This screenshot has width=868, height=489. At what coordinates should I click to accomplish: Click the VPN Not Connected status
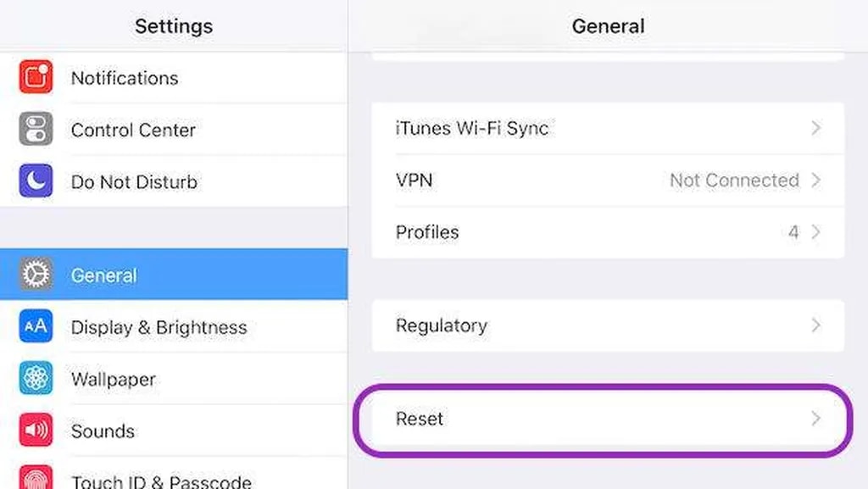pos(734,181)
